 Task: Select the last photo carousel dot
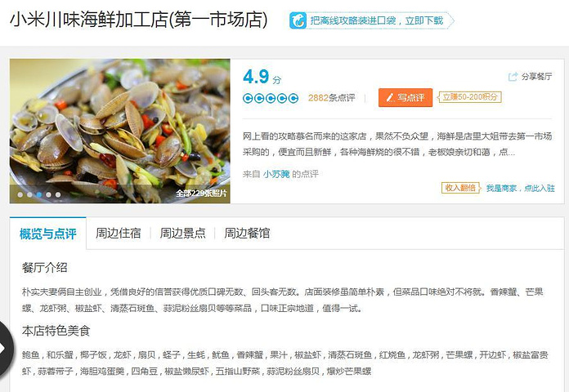tap(58, 194)
